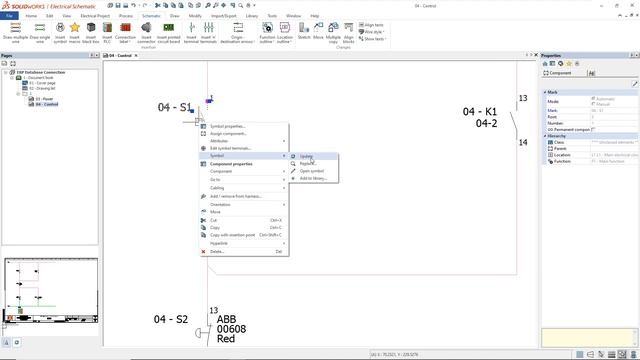Select Symbol properties context menu item
The image size is (640, 360).
tap(244, 126)
